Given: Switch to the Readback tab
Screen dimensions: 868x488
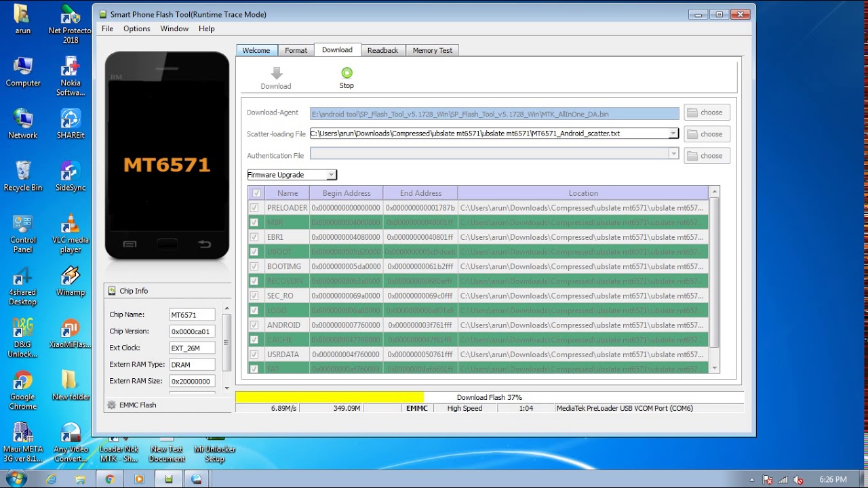Looking at the screenshot, I should [x=382, y=50].
